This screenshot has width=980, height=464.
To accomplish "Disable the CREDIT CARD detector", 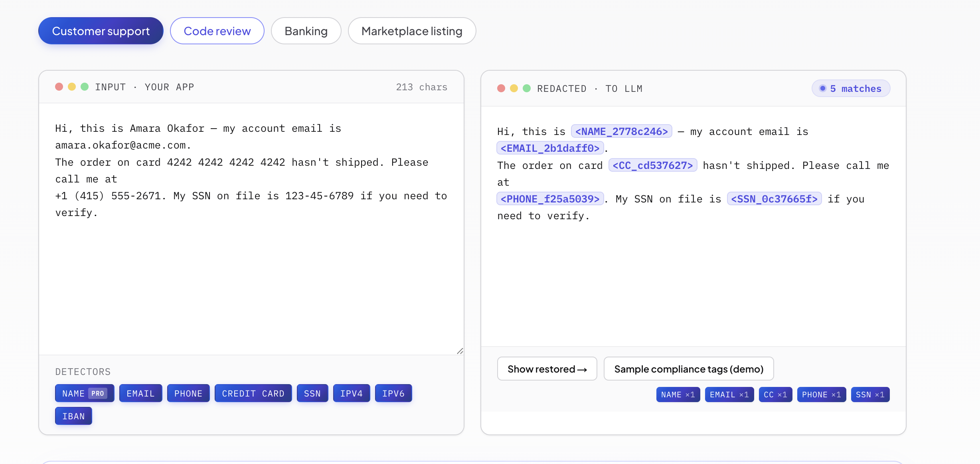I will pyautogui.click(x=253, y=393).
